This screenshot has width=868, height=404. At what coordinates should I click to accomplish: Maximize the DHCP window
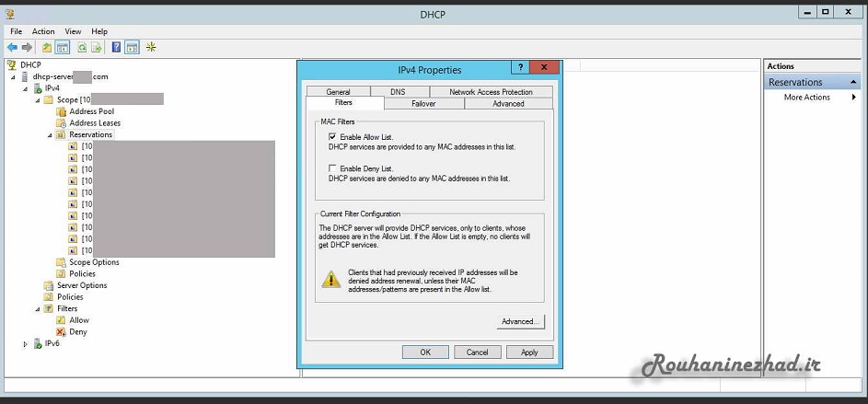pos(826,11)
